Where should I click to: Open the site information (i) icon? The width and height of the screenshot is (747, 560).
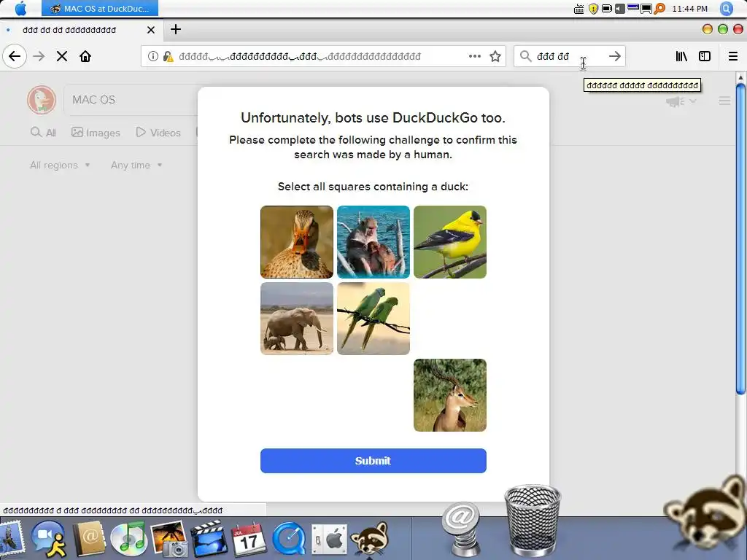coord(153,56)
